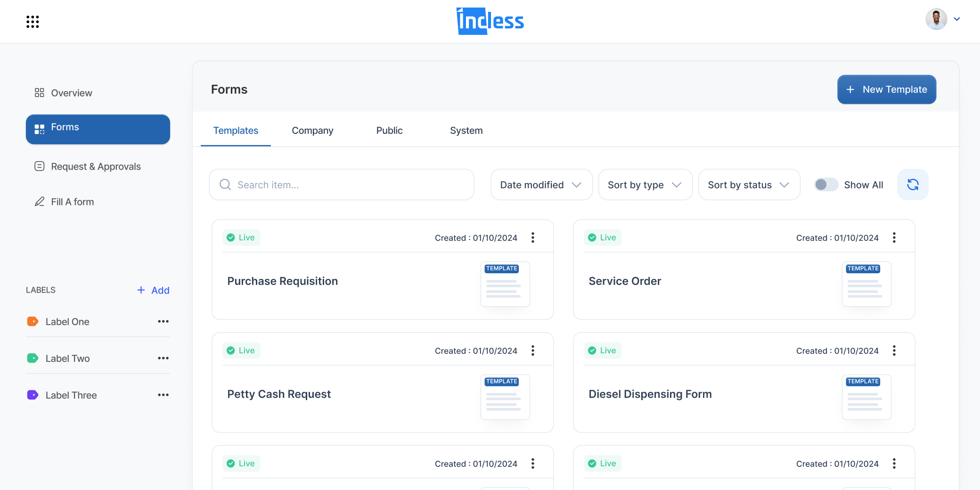
Task: Open options for Label Three
Action: (163, 395)
